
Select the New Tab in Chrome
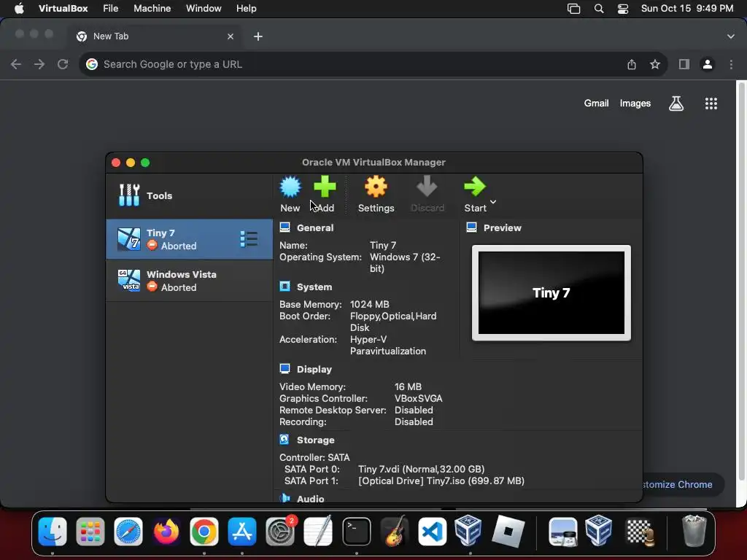(155, 36)
